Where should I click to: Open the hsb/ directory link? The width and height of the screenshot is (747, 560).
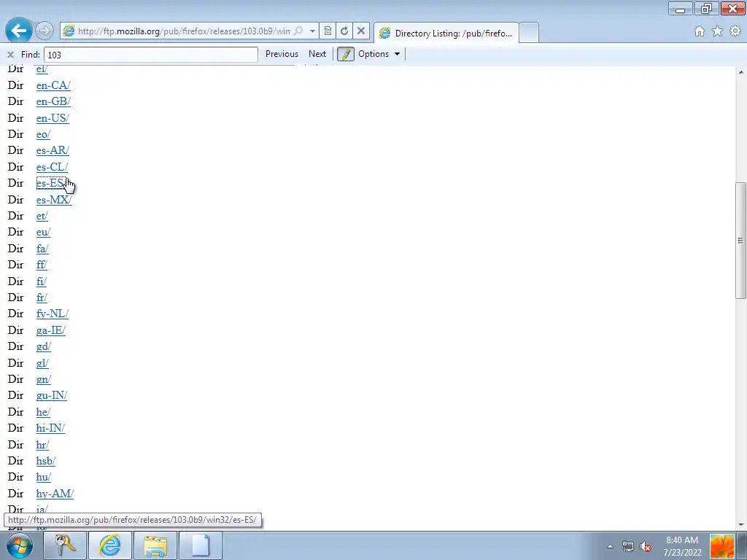click(46, 461)
